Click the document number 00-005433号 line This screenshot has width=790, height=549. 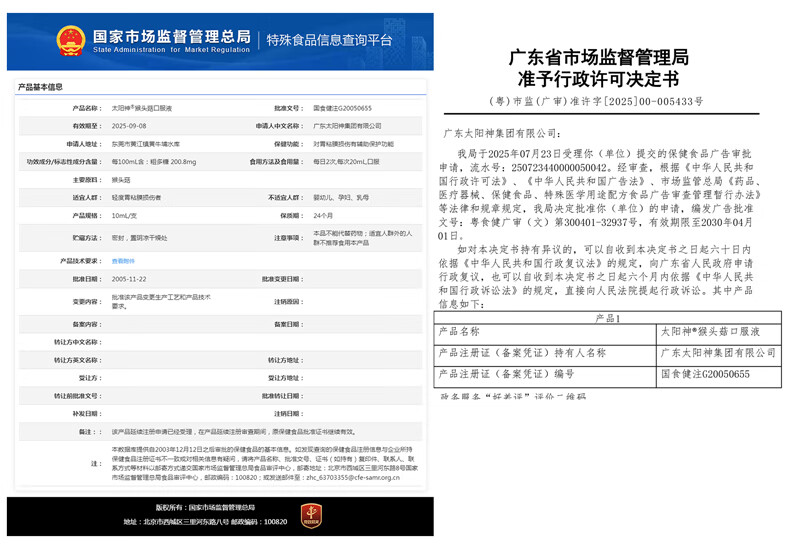[x=598, y=102]
